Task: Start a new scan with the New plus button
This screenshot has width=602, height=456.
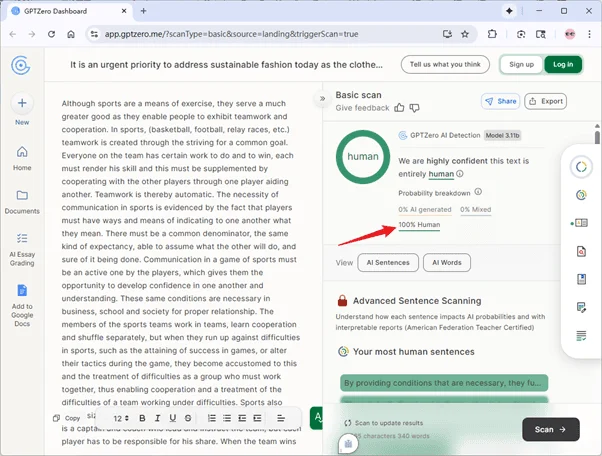Action: pyautogui.click(x=22, y=103)
